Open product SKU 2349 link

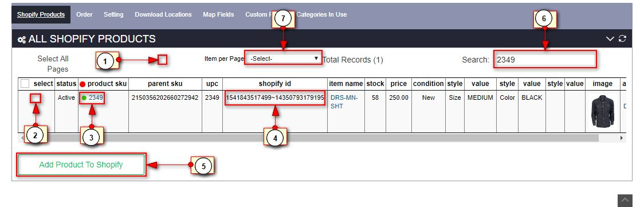[95, 97]
